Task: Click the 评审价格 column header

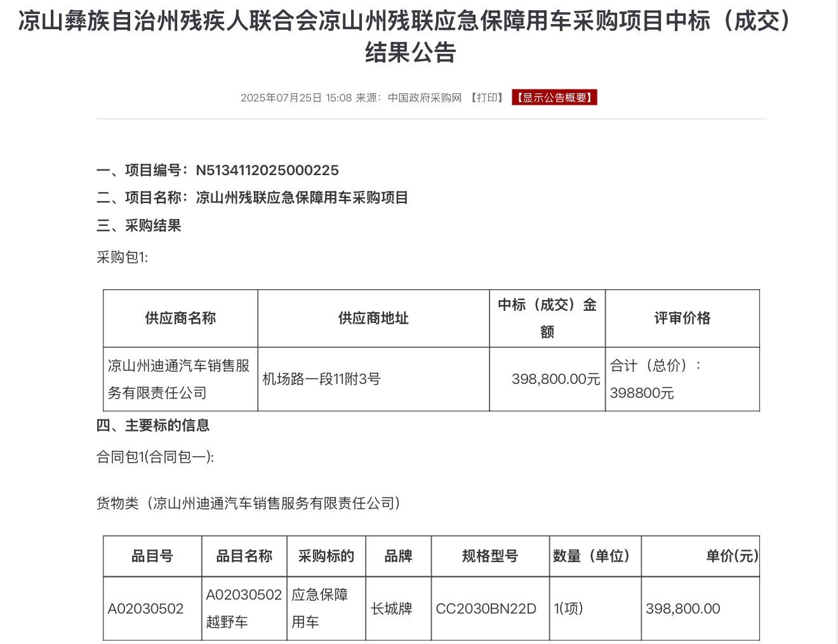Action: (682, 319)
